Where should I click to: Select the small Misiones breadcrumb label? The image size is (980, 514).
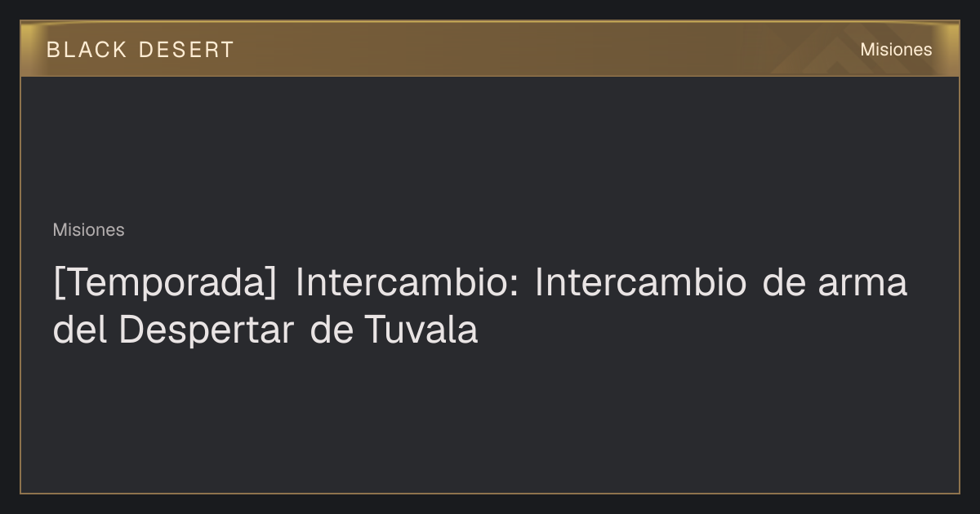(x=88, y=230)
